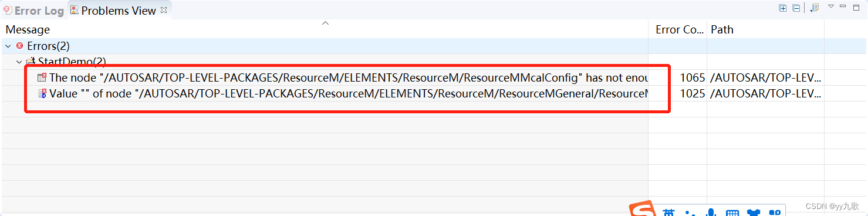The height and width of the screenshot is (216, 868).
Task: Collapse the StartDemo(2) node
Action: pos(19,62)
